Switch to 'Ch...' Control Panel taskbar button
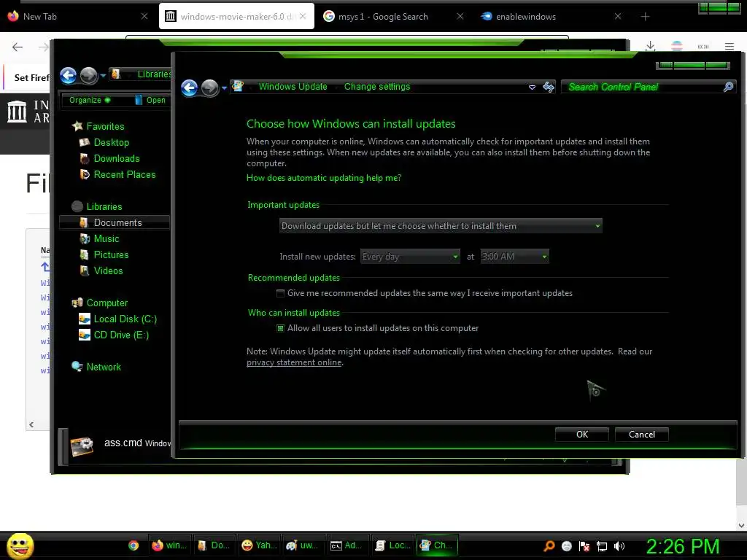 [437, 545]
